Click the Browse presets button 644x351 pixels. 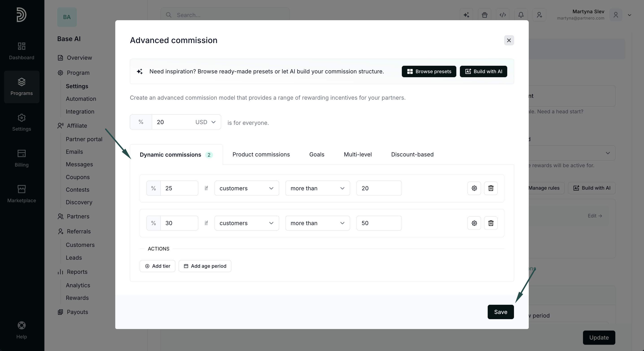tap(429, 72)
